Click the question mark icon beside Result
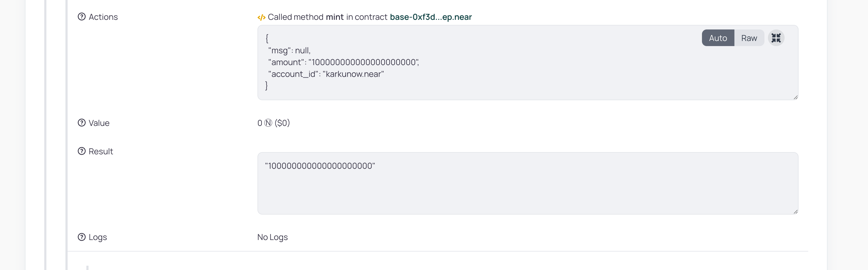 tap(82, 151)
